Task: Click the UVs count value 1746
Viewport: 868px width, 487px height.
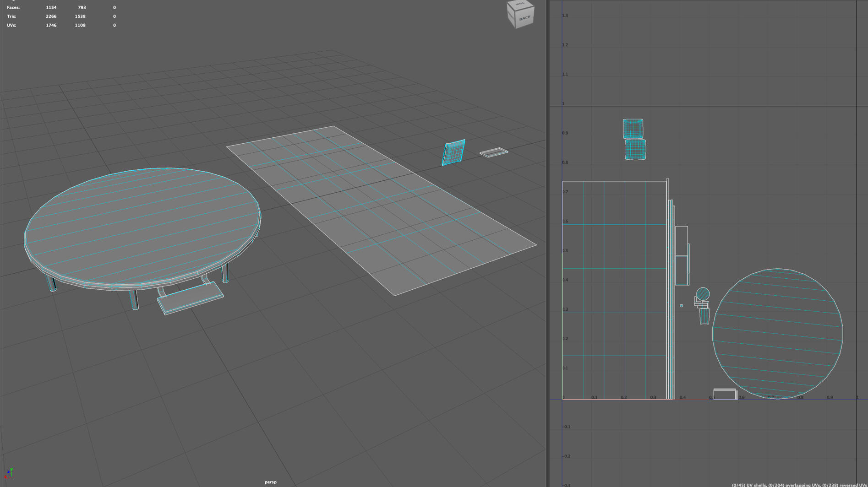Action: pyautogui.click(x=50, y=25)
